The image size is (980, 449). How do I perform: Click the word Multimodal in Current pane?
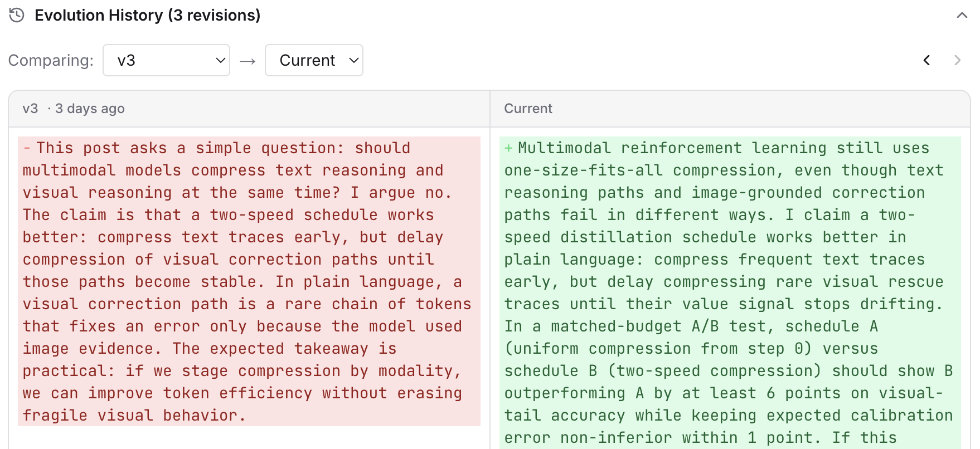564,148
